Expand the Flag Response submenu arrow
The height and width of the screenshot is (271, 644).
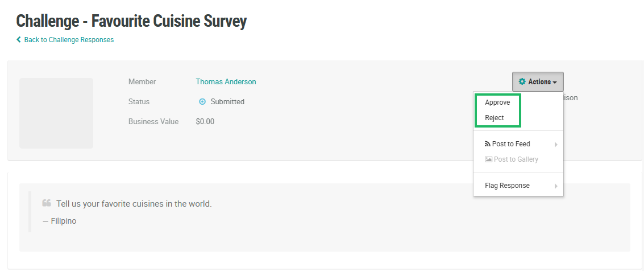click(x=556, y=186)
